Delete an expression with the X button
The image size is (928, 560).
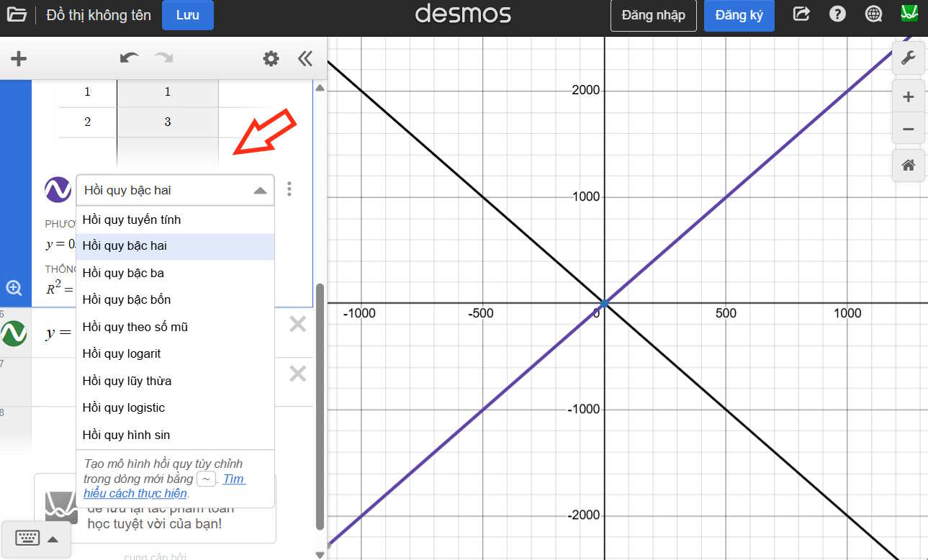[x=296, y=325]
